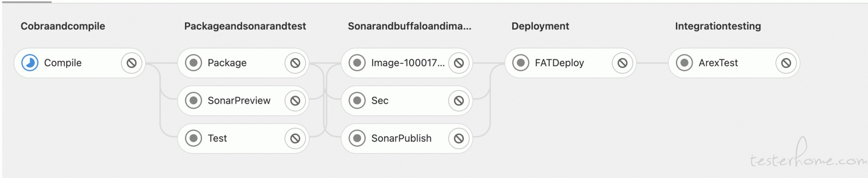Viewport: 868px width, 178px height.
Task: Select the Deployment stage heading
Action: (x=540, y=26)
